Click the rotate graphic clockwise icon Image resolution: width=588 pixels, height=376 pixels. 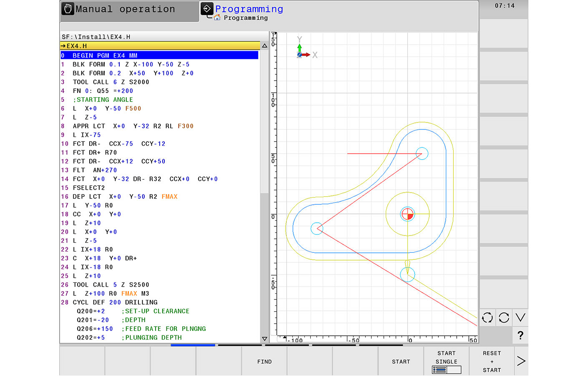(x=504, y=318)
